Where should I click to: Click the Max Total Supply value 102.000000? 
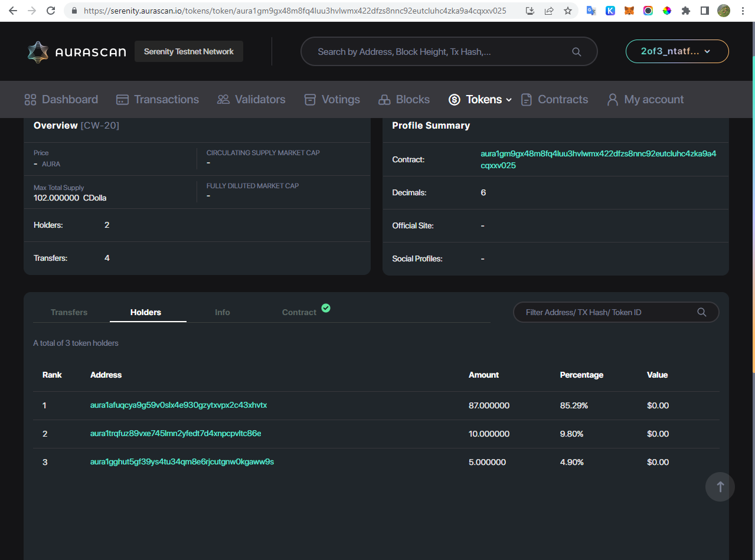(56, 198)
